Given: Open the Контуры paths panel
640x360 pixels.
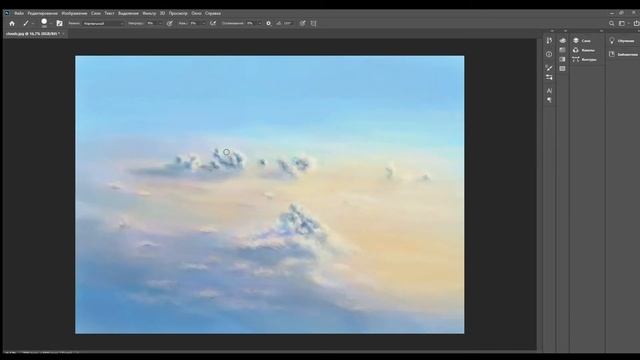Looking at the screenshot, I should pos(585,59).
